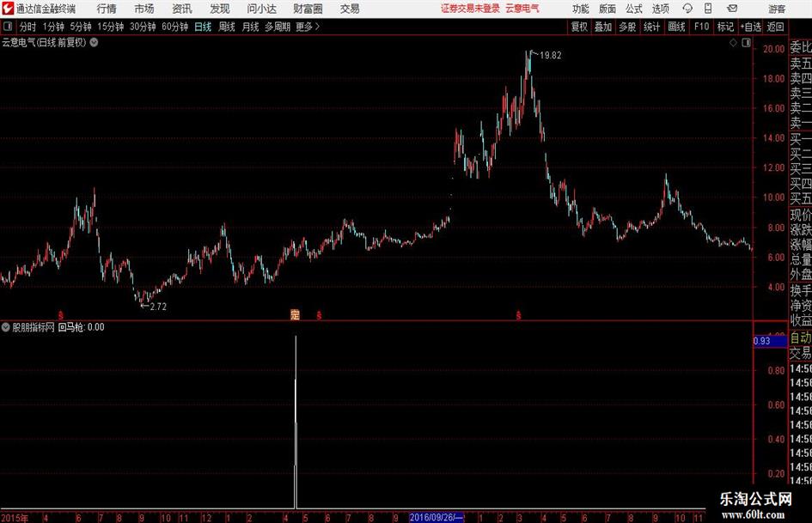Toggle the right panel icon beside the diamond

pos(746,43)
